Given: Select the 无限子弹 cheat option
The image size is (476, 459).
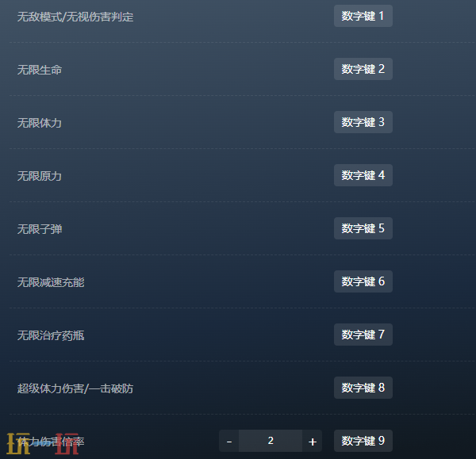Looking at the screenshot, I should (x=40, y=229).
